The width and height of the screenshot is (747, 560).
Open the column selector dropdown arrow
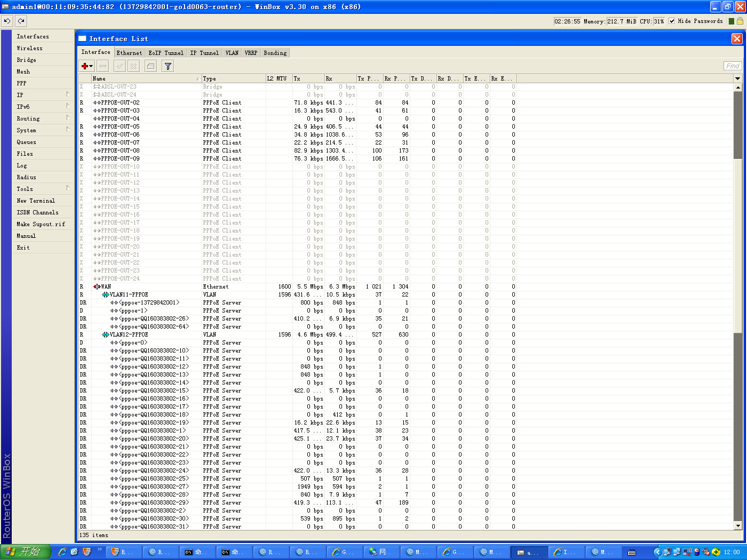pyautogui.click(x=738, y=78)
